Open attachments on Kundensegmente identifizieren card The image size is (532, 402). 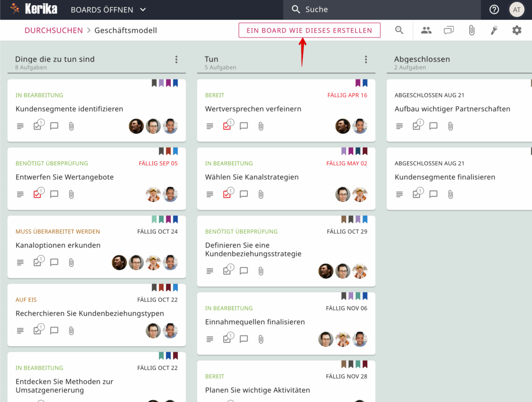coord(71,126)
